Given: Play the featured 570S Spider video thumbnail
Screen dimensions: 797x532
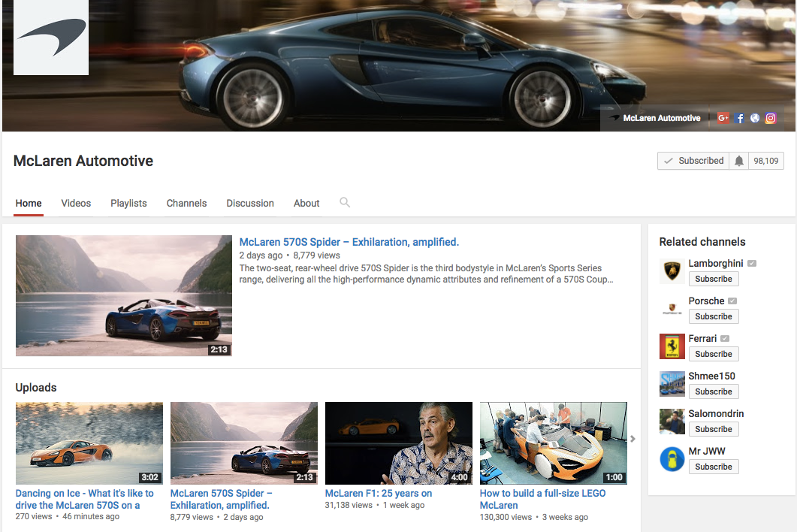Looking at the screenshot, I should click(123, 295).
